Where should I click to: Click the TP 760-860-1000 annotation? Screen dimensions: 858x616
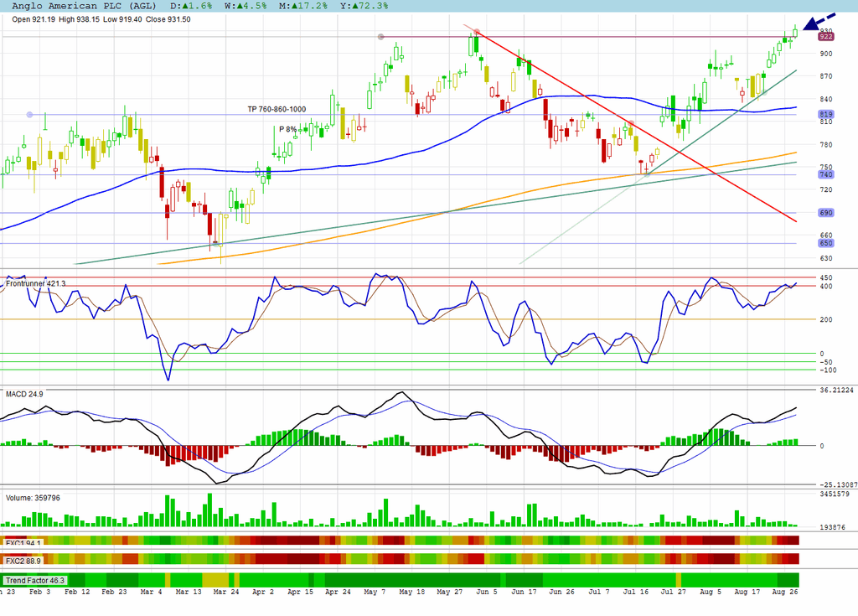click(277, 110)
